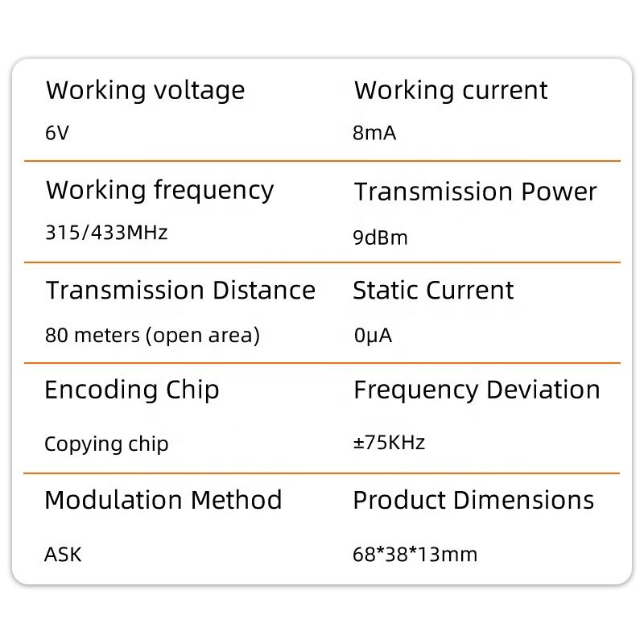Select the 80 meters (open area) text
This screenshot has height=644, width=644.
(152, 335)
